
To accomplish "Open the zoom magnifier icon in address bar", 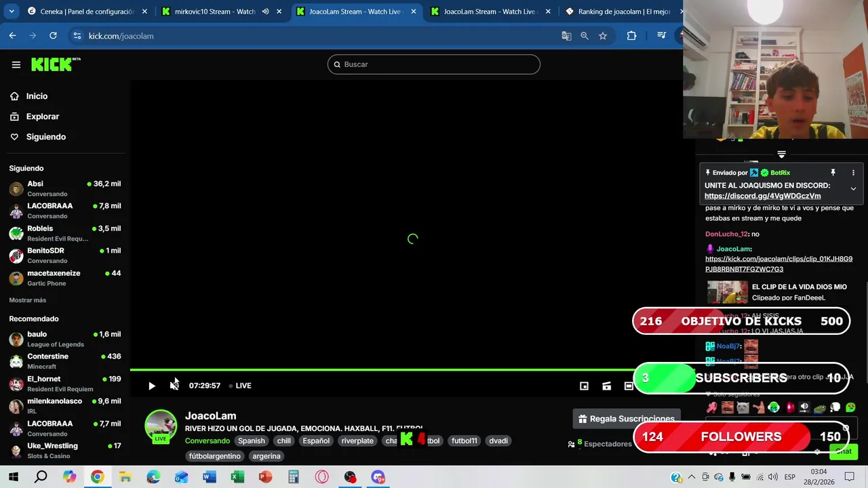I will click(585, 36).
